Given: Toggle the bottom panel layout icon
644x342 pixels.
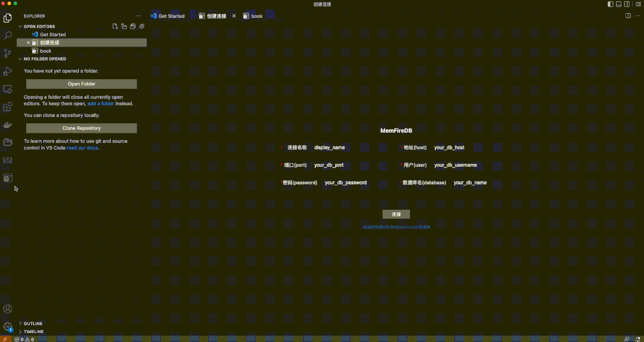Looking at the screenshot, I should point(618,4).
